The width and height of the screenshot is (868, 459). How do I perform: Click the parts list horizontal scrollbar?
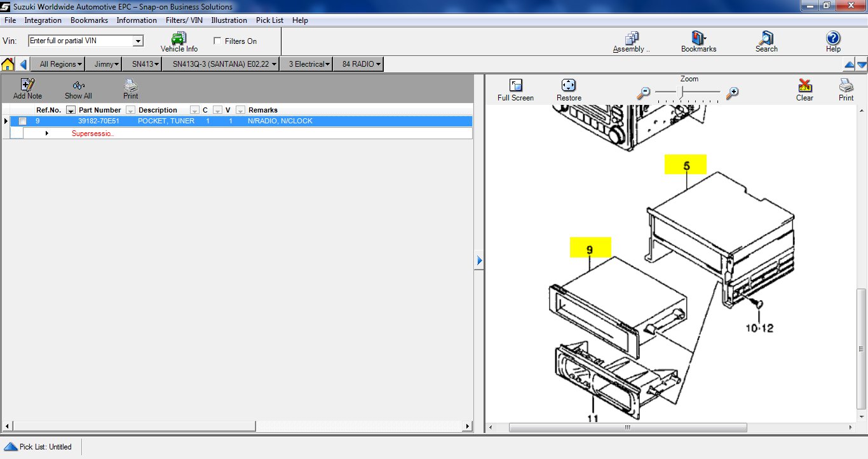click(134, 426)
